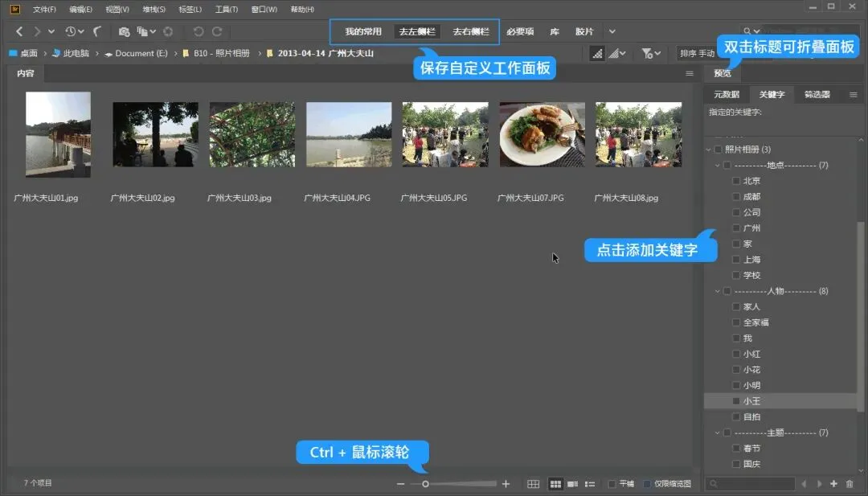Screen dimensions: 868x496
Task: Go forward with the forward arrow
Action: click(37, 31)
